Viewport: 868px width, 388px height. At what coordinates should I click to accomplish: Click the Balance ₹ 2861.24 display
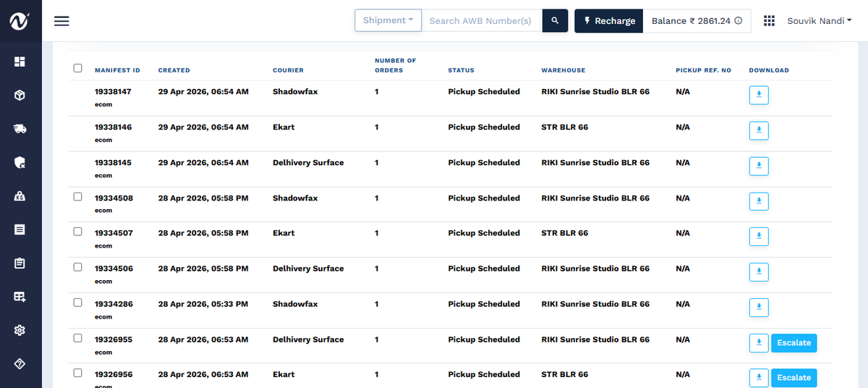[x=697, y=21]
